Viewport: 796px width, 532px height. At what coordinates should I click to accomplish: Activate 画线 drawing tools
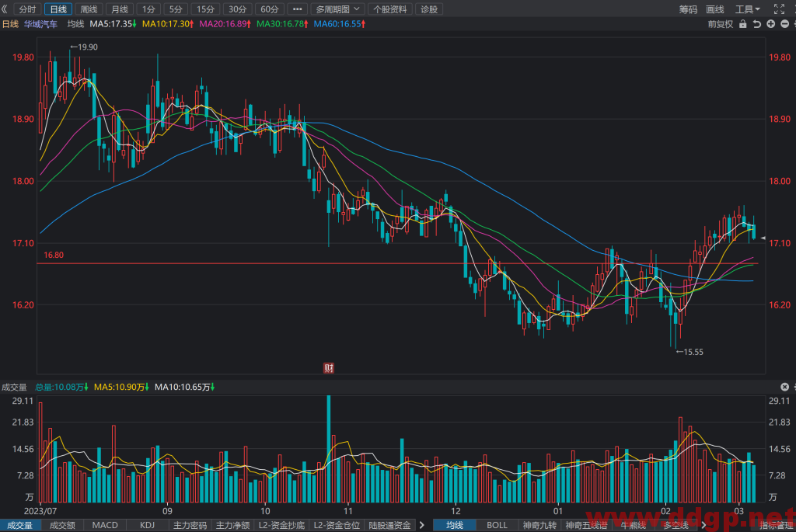point(715,9)
